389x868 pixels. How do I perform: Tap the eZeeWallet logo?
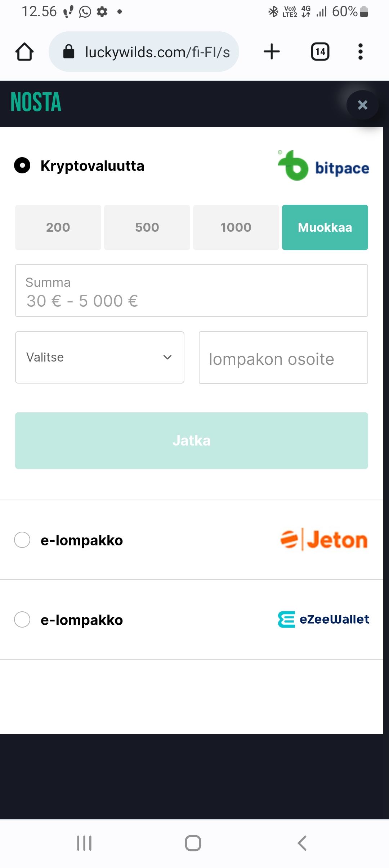pyautogui.click(x=323, y=619)
